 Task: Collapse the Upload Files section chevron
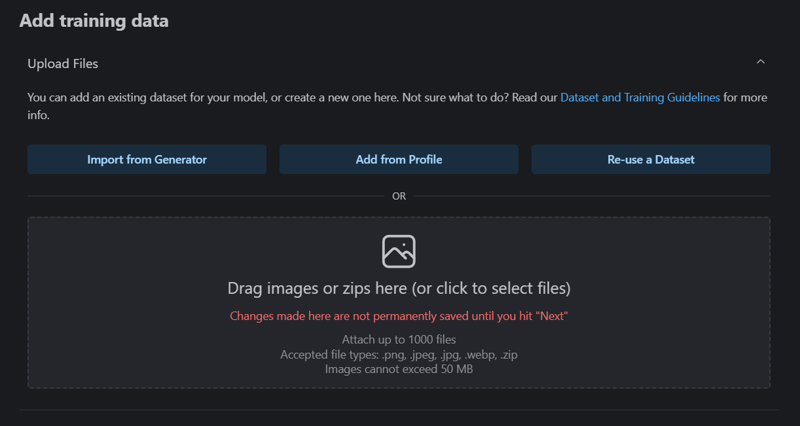(760, 62)
